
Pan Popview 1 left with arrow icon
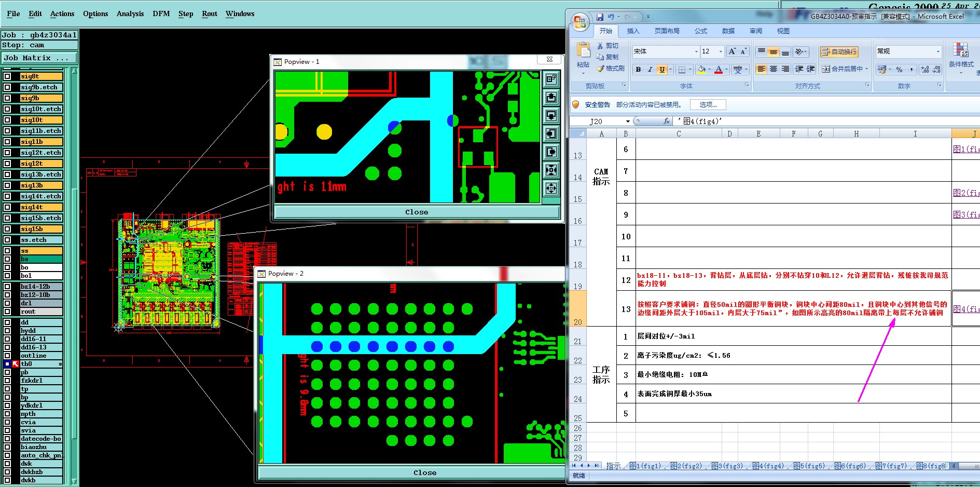[551, 133]
